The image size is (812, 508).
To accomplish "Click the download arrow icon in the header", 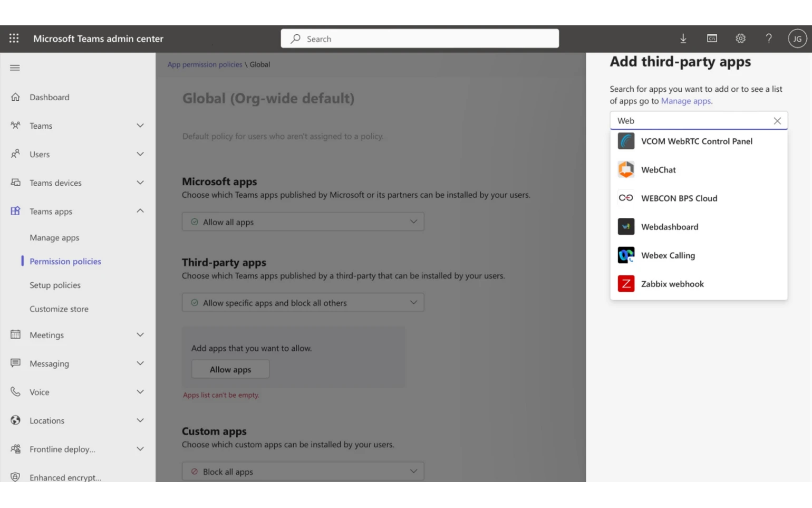I will 683,39.
